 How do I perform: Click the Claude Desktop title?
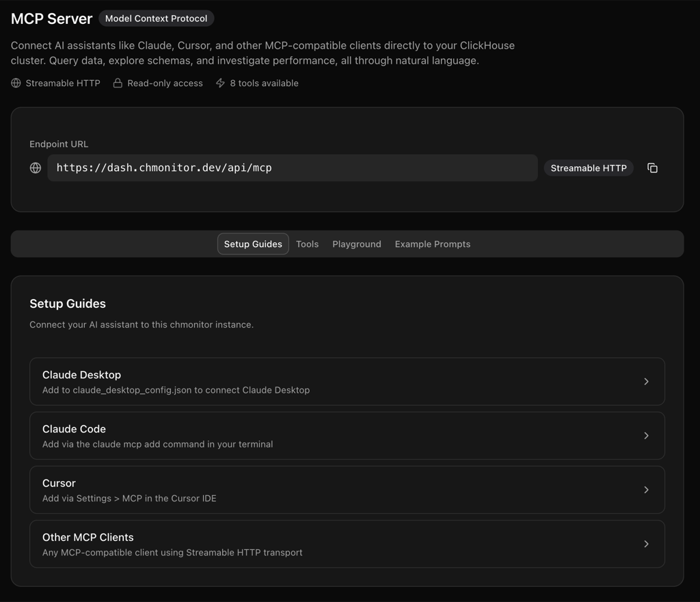point(82,375)
